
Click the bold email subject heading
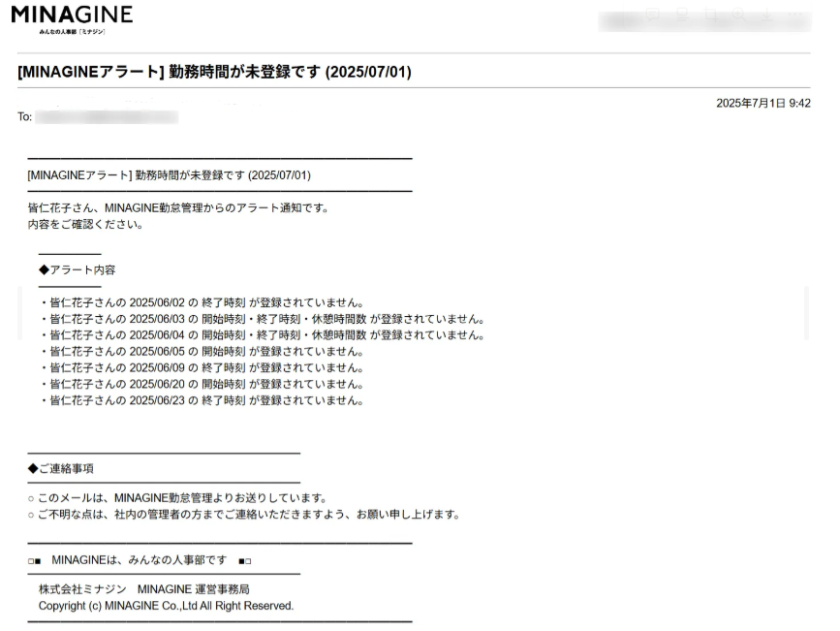pyautogui.click(x=214, y=72)
